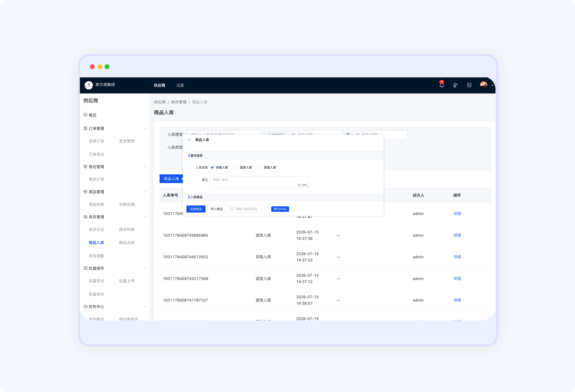The width and height of the screenshot is (575, 392).
Task: Click the 选择商品 button
Action: pos(196,209)
